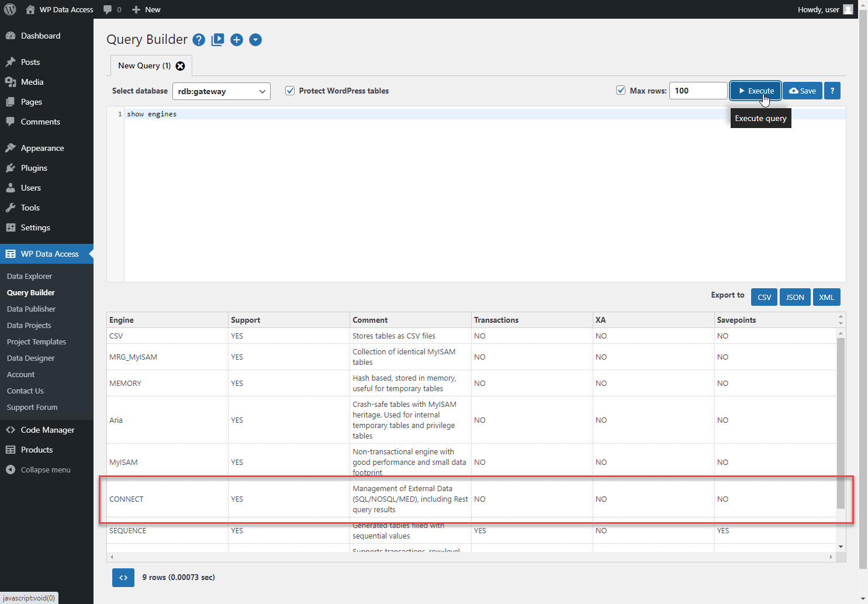Execute the show engines query
The image size is (868, 604).
(755, 91)
